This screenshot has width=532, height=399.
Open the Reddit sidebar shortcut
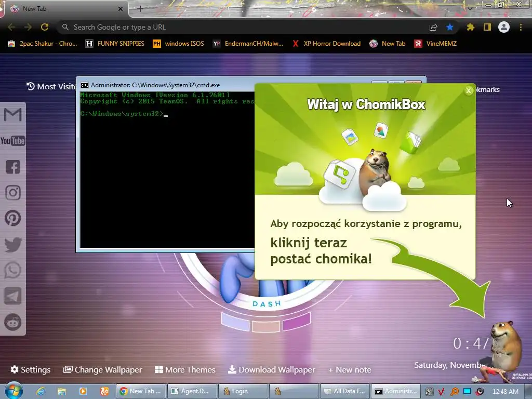tap(13, 322)
